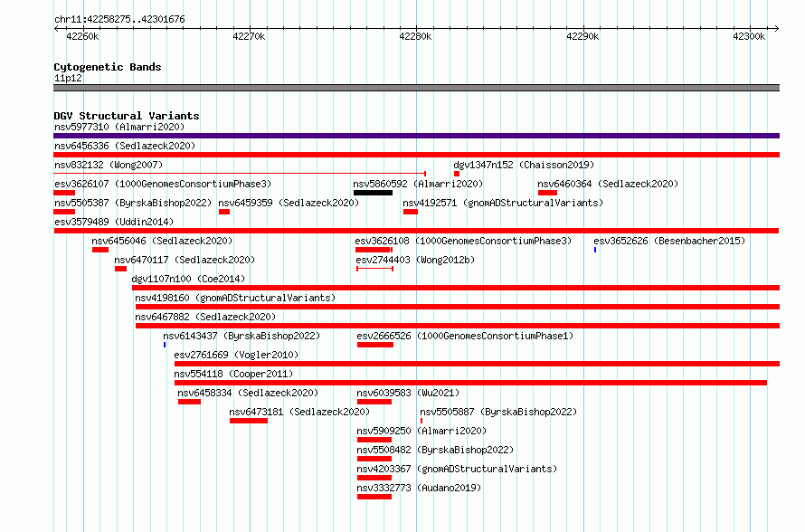
Task: Click the red bar under nsv6470117
Action: click(x=120, y=269)
